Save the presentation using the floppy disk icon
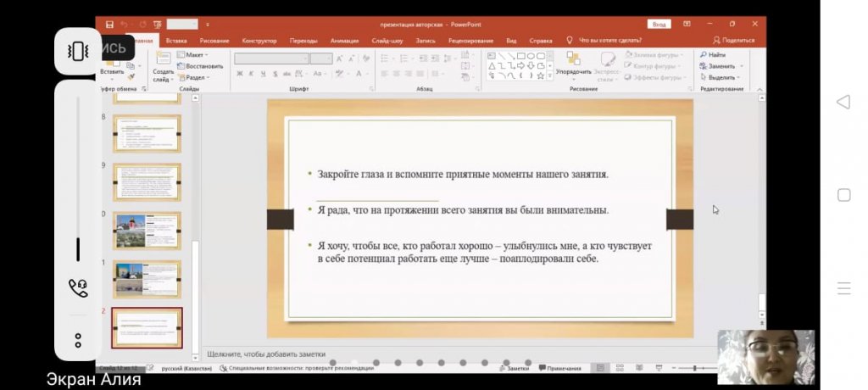Viewport: 868px width, 390px height. (109, 25)
